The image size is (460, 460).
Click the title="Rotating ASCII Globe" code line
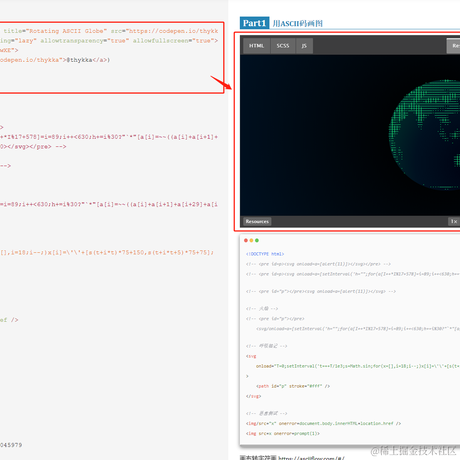pyautogui.click(x=55, y=31)
